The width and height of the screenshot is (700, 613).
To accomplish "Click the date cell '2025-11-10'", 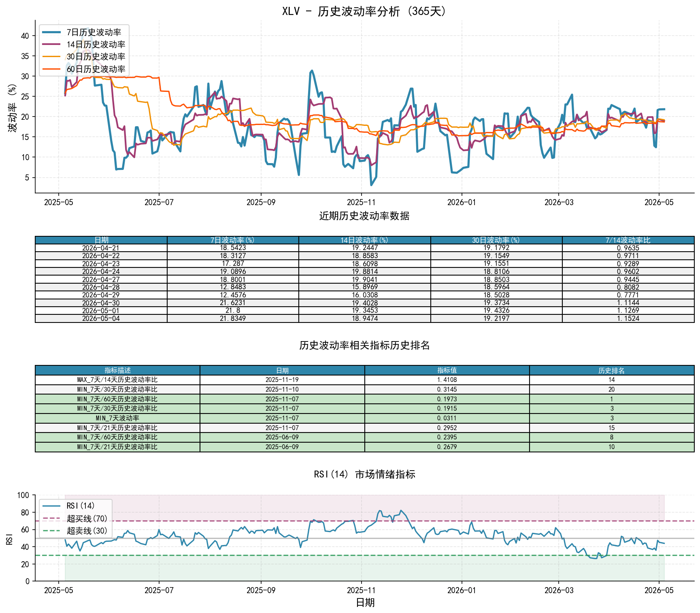I will point(282,389).
